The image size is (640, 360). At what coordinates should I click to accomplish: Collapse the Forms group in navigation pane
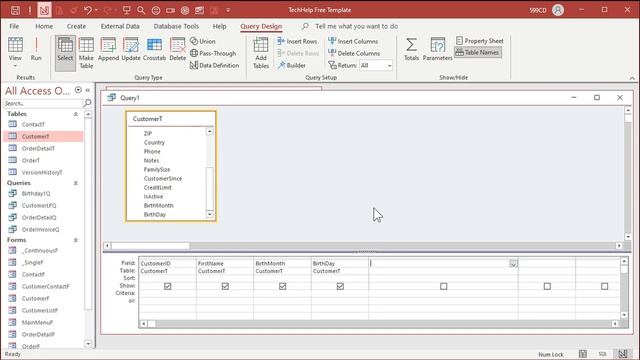[76, 240]
